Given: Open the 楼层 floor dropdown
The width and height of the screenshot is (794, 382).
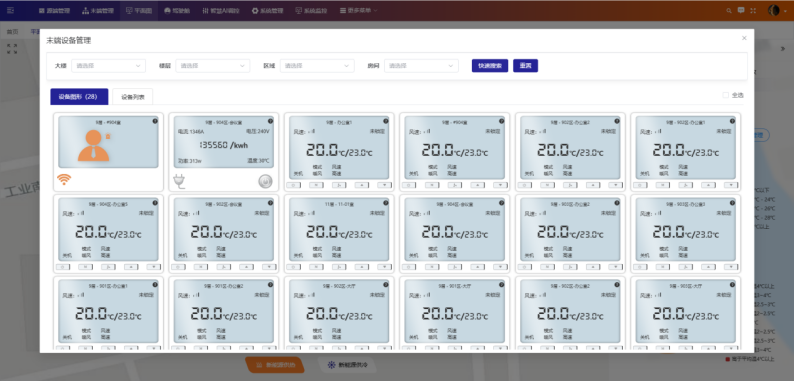Looking at the screenshot, I should (x=213, y=66).
